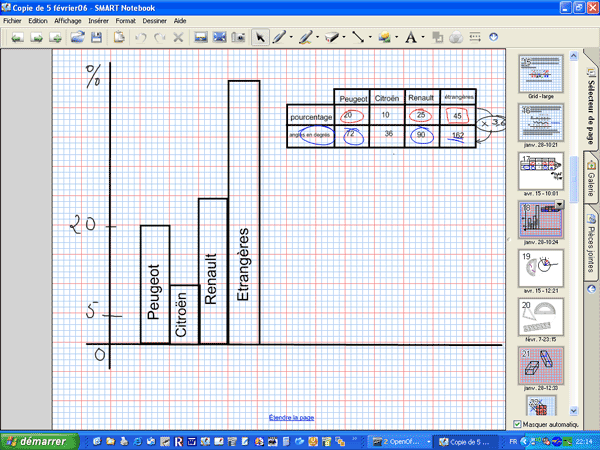Click the Peugeot bar label in chart
Screen dimensions: 600x450
pos(153,292)
